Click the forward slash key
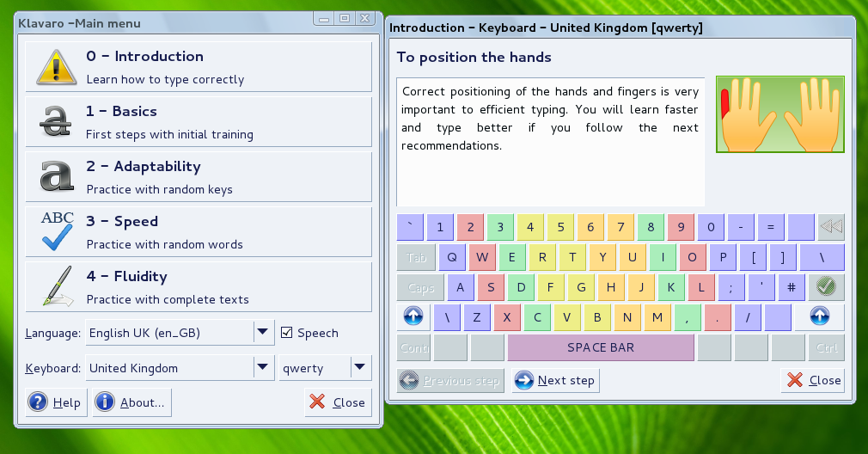 pos(748,317)
